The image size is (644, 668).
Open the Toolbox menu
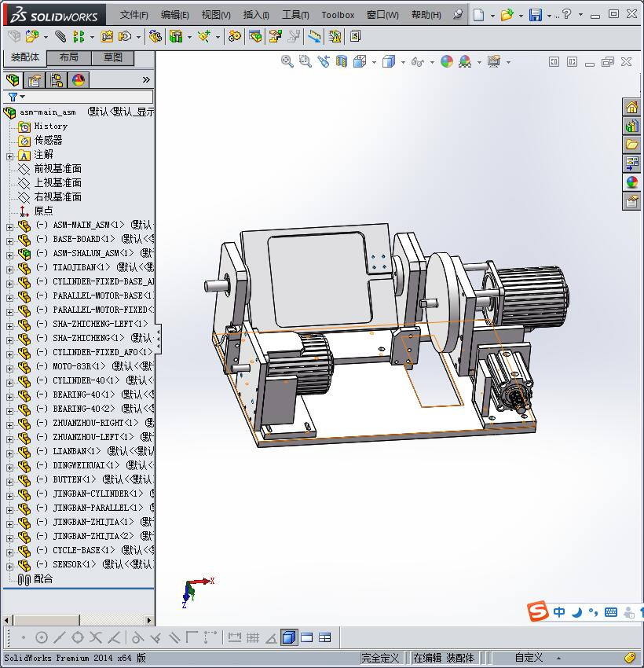[338, 15]
